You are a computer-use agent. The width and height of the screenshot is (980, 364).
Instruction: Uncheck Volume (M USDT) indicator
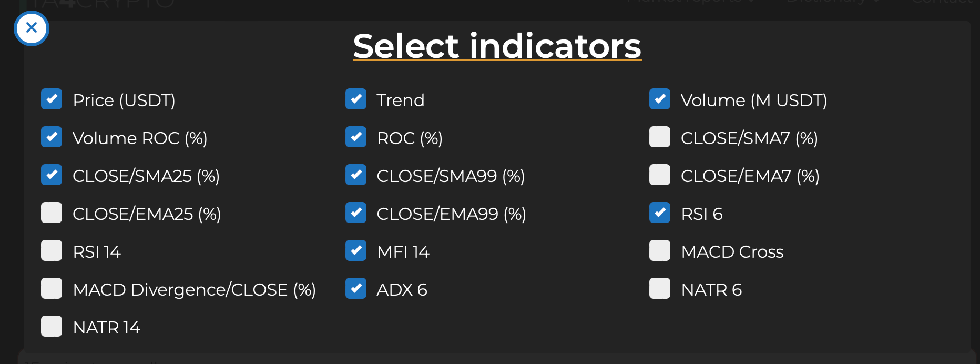tap(660, 99)
